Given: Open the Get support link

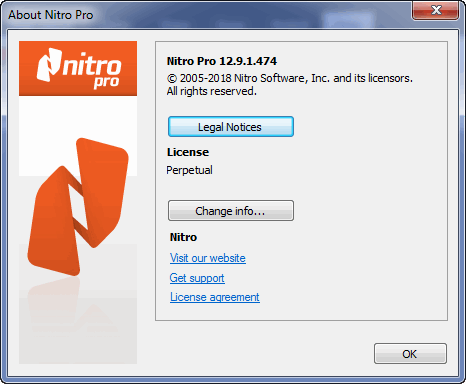Looking at the screenshot, I should click(x=197, y=278).
